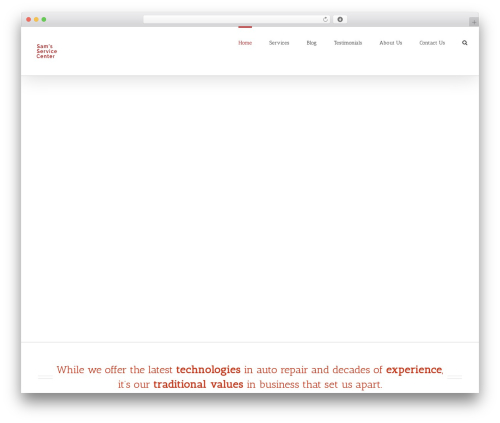View the Testimonials page

click(348, 43)
